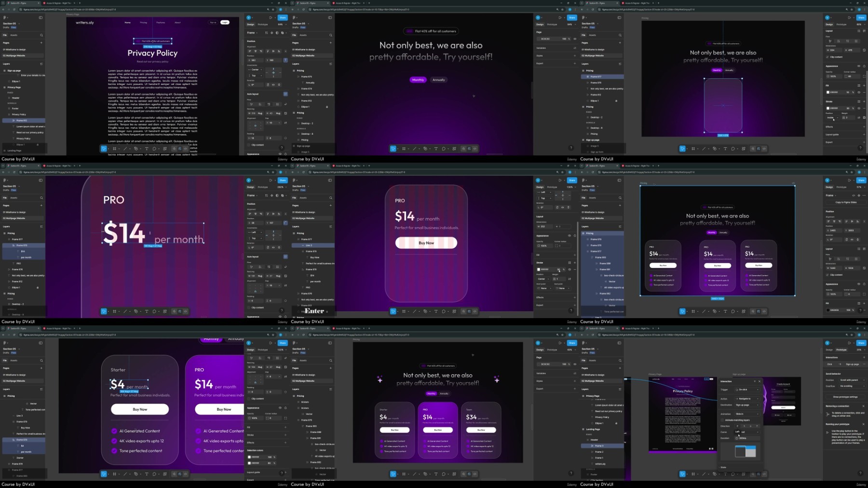
Task: Dismiss the "Removing a connection" tip
Action: click(x=863, y=406)
